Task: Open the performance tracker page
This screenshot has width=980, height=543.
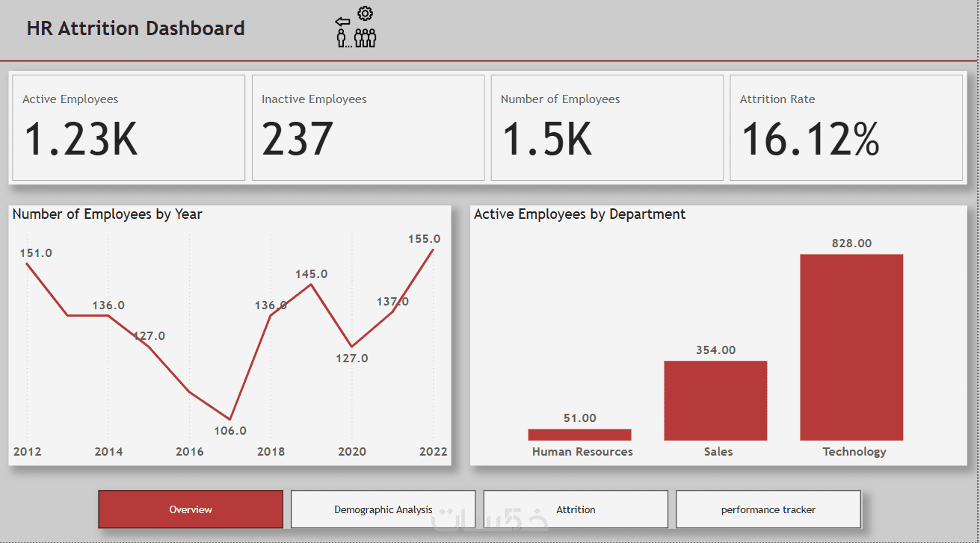Action: [x=768, y=509]
